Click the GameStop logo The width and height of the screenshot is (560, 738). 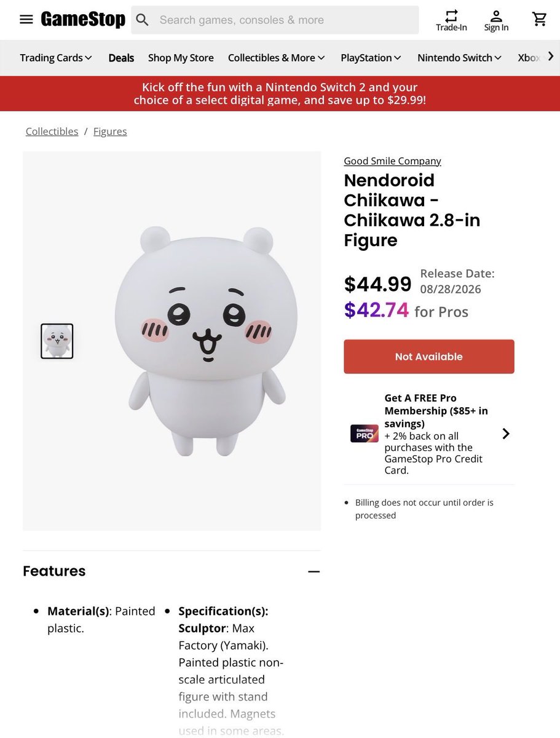click(83, 20)
